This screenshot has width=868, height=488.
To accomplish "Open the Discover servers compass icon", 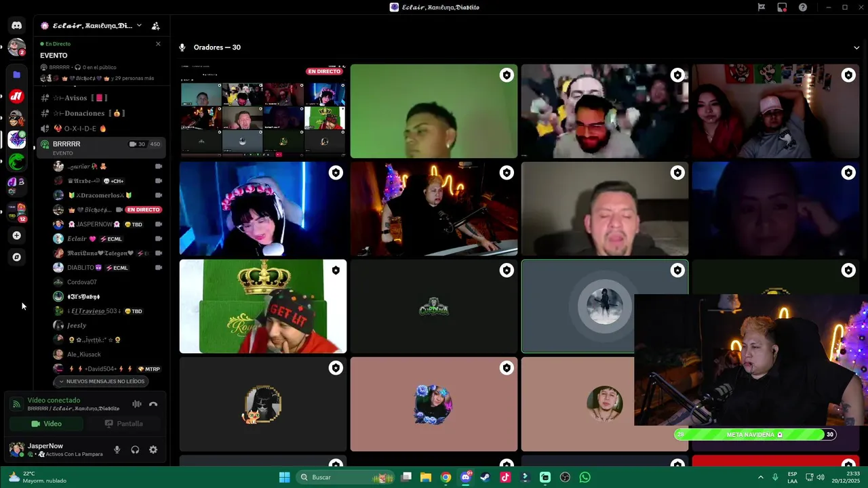I will (x=16, y=257).
